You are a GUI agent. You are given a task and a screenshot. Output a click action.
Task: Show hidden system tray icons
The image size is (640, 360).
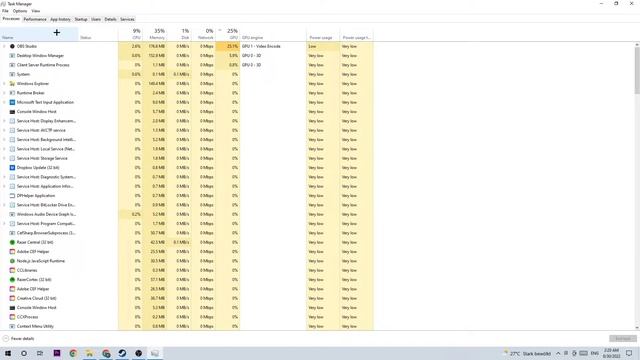558,353
